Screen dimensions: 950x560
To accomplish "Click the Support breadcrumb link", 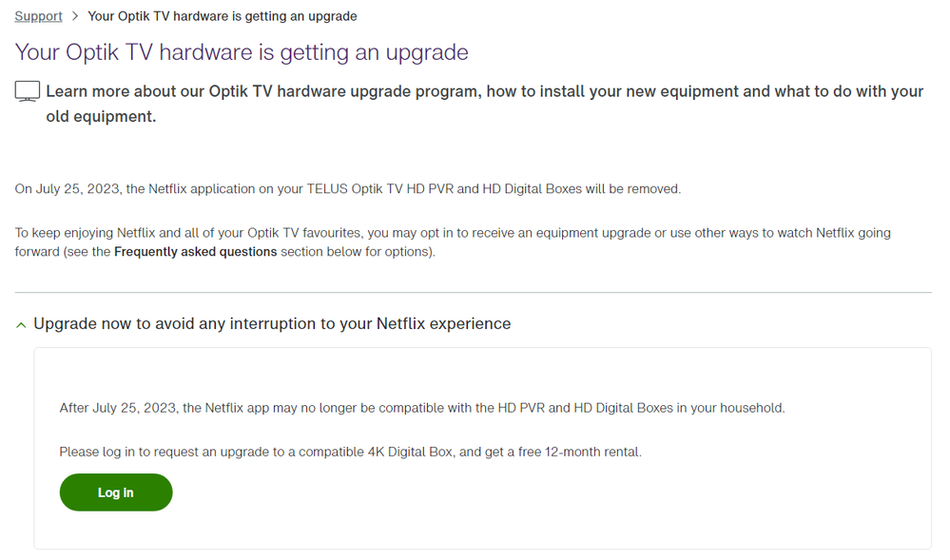I will (x=38, y=16).
